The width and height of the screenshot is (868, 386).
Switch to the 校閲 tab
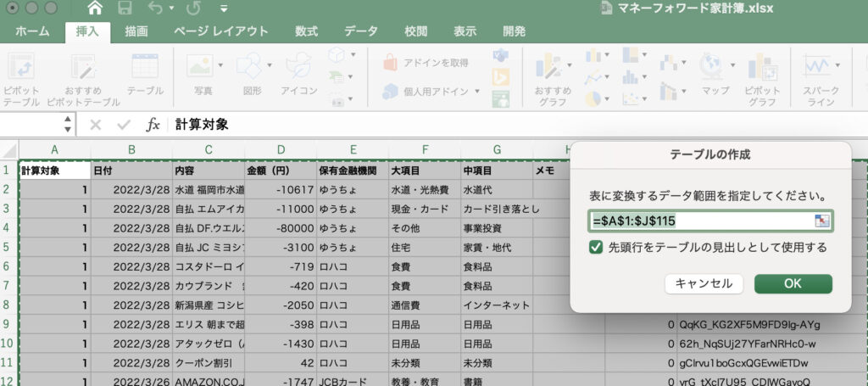(415, 31)
